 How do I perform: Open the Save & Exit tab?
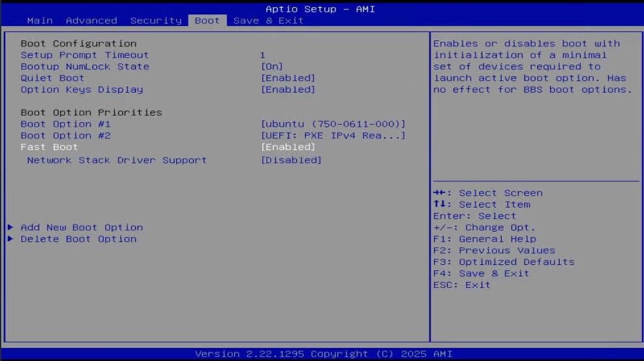268,20
